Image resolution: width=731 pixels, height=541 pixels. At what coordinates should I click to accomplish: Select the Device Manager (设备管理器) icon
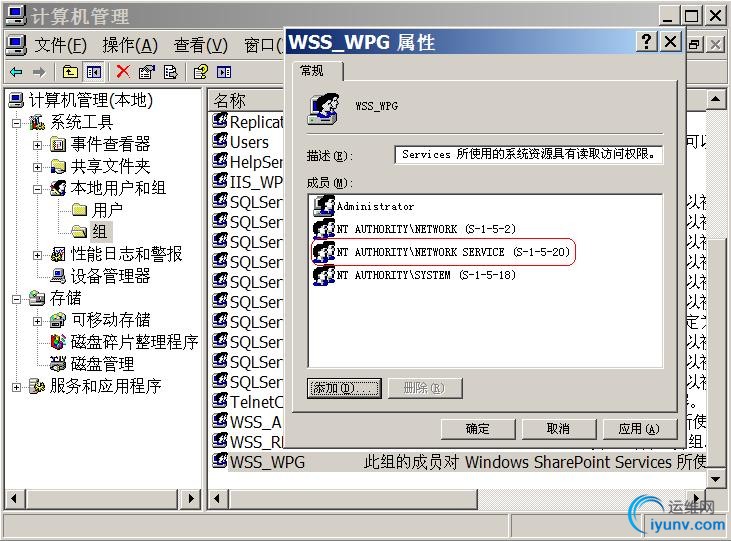tap(58, 276)
